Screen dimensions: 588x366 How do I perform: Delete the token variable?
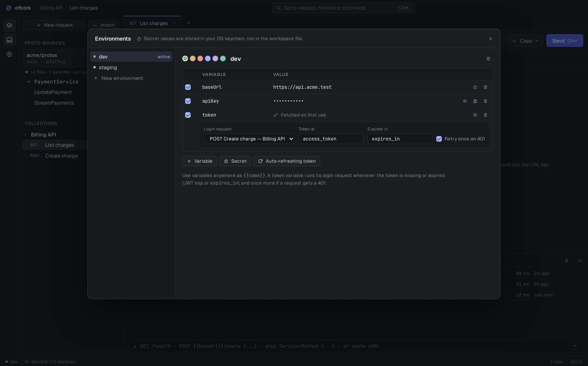coord(485,115)
